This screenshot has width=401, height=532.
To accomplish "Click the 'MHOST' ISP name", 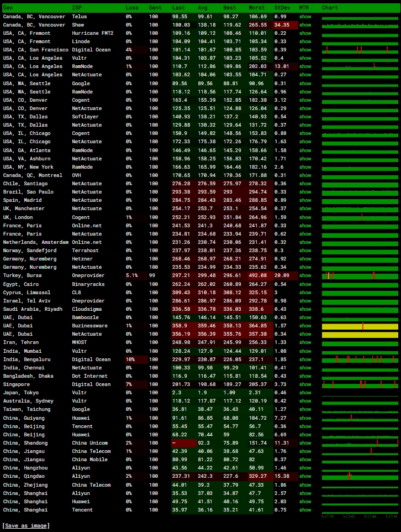I will click(x=80, y=342).
